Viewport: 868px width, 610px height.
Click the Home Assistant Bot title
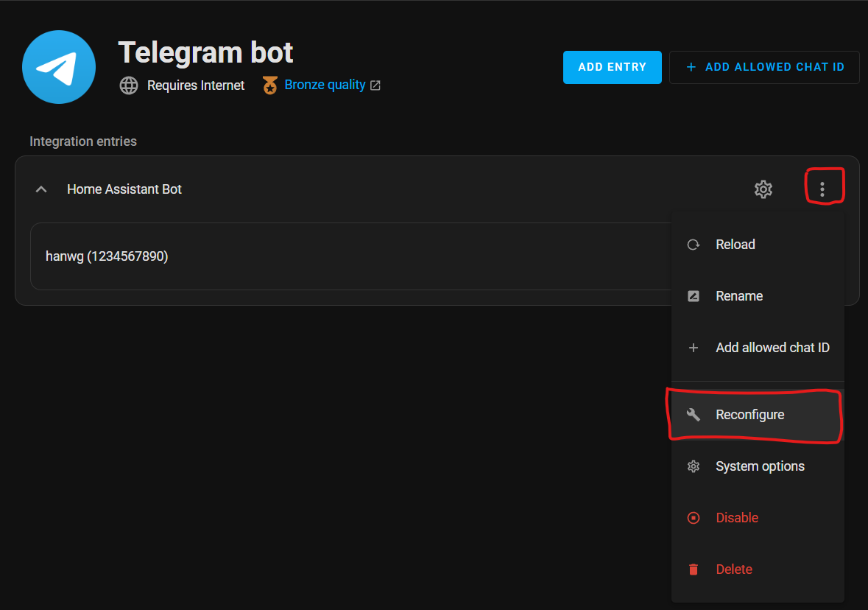pyautogui.click(x=124, y=189)
